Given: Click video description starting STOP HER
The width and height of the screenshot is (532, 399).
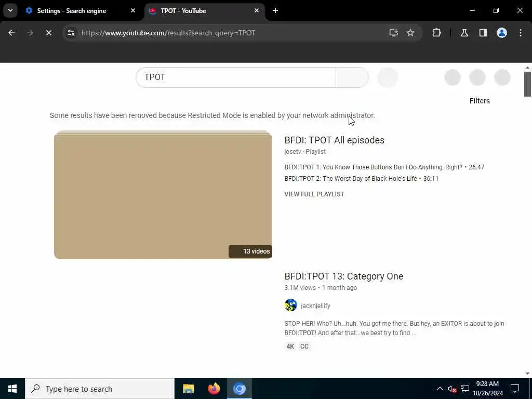Looking at the screenshot, I should 394,328.
